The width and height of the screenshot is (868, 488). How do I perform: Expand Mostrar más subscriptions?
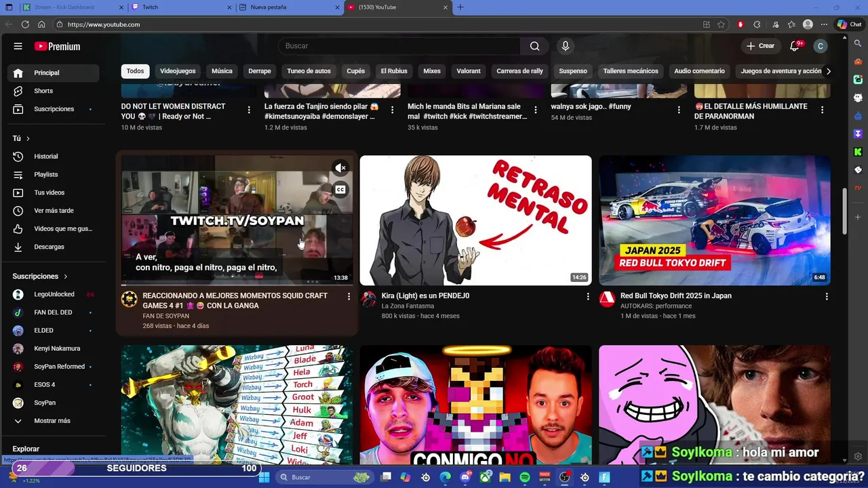pyautogui.click(x=53, y=421)
